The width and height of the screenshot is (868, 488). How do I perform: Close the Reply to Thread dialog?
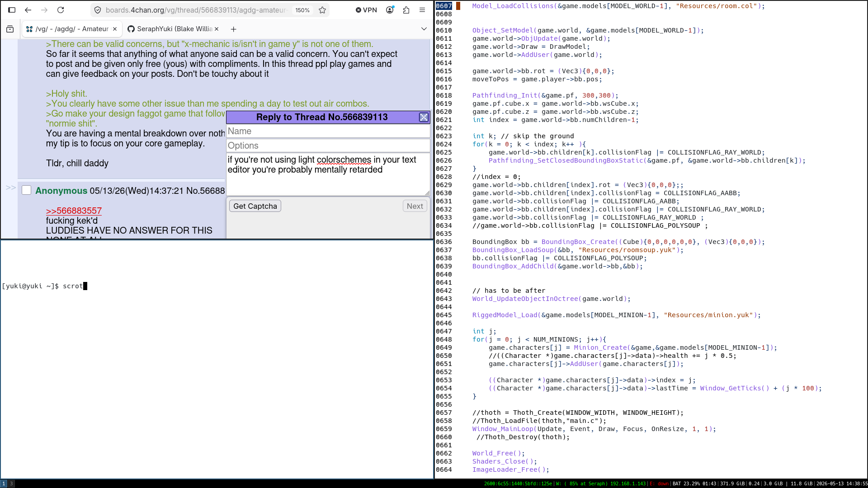[424, 117]
